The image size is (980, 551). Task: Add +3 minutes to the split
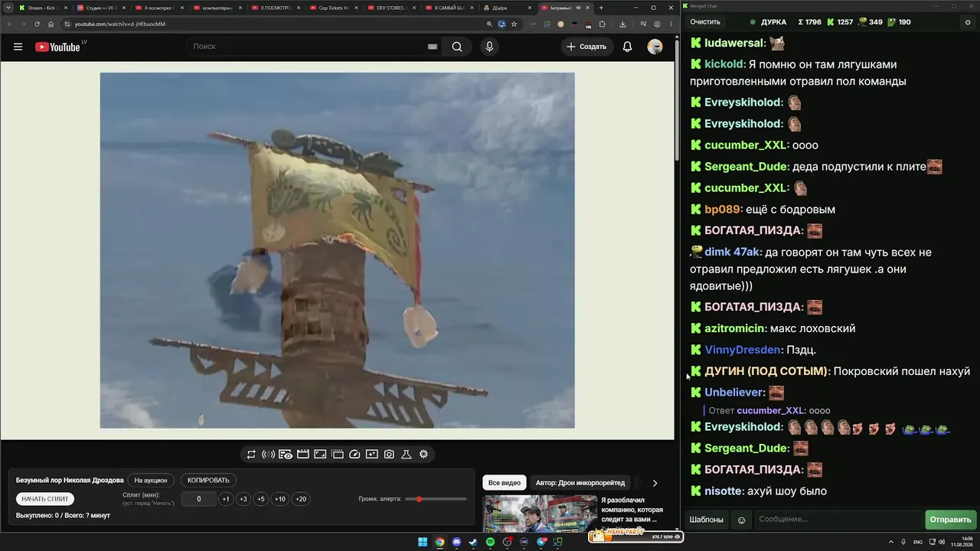point(243,499)
